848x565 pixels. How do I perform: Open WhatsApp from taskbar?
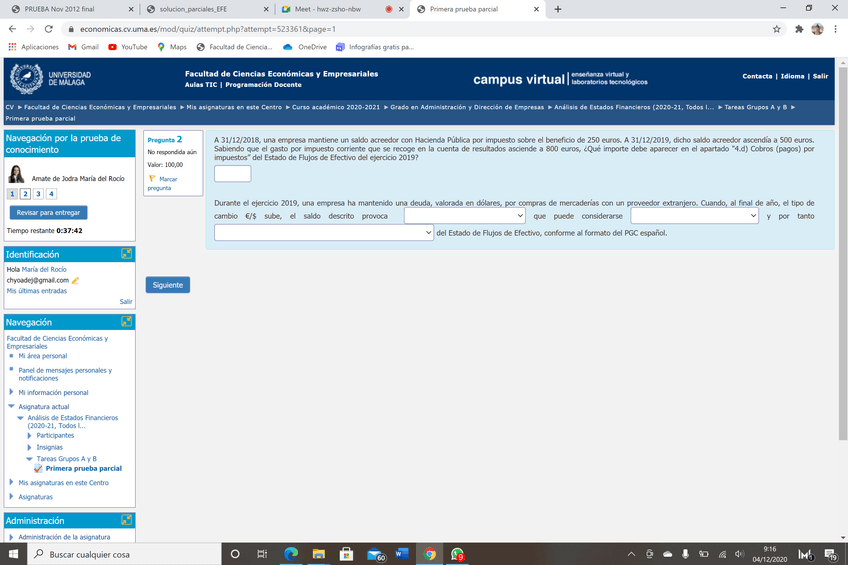(458, 554)
